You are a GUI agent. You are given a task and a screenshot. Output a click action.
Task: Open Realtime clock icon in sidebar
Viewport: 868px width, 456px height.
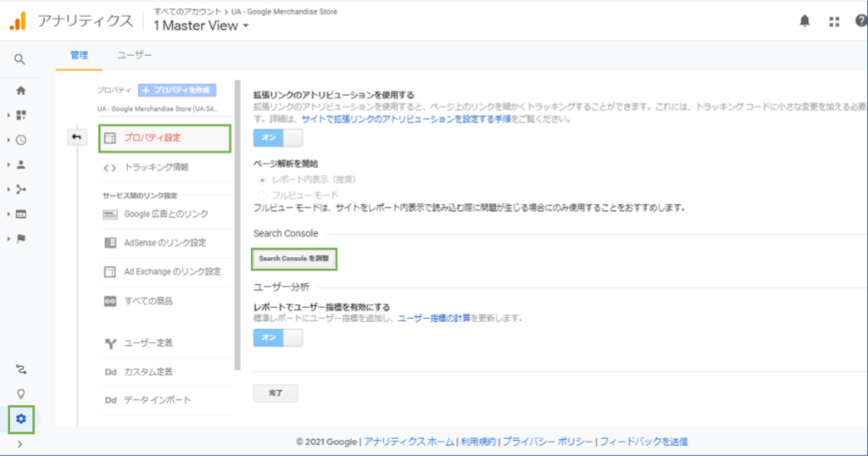[21, 140]
